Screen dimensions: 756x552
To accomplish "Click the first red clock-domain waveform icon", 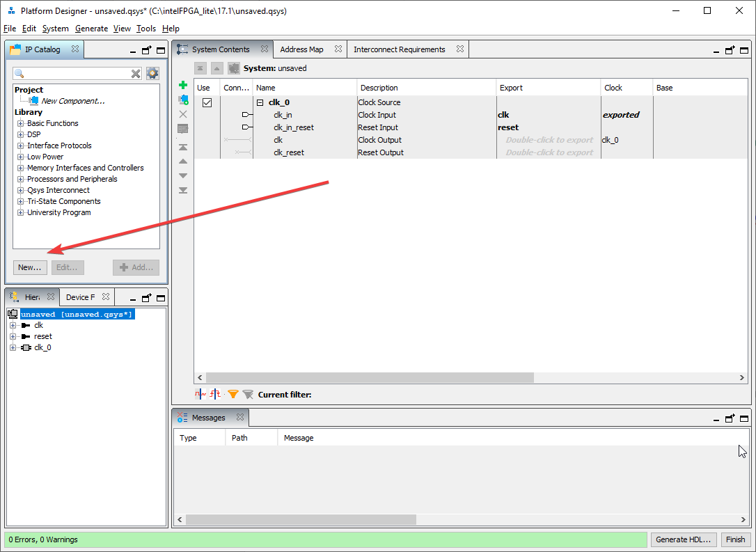I will pos(200,394).
